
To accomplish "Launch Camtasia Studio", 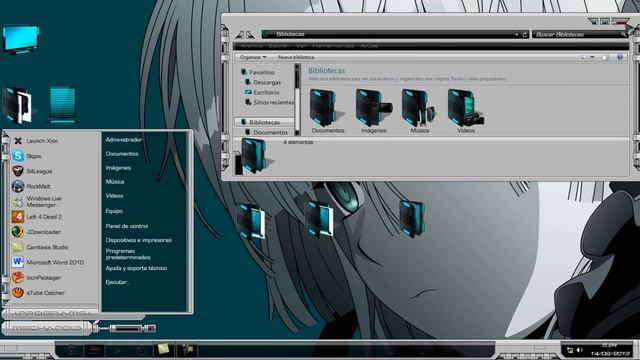I will 40,247.
